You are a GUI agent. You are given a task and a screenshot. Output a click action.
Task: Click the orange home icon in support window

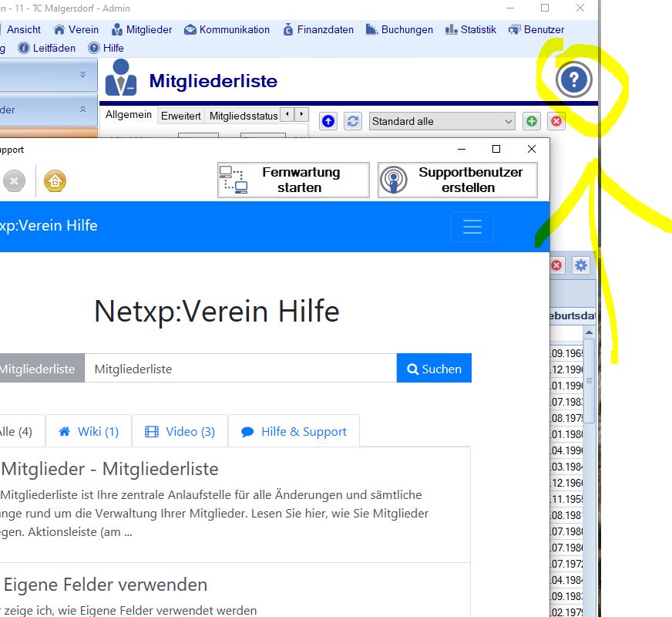(x=55, y=181)
